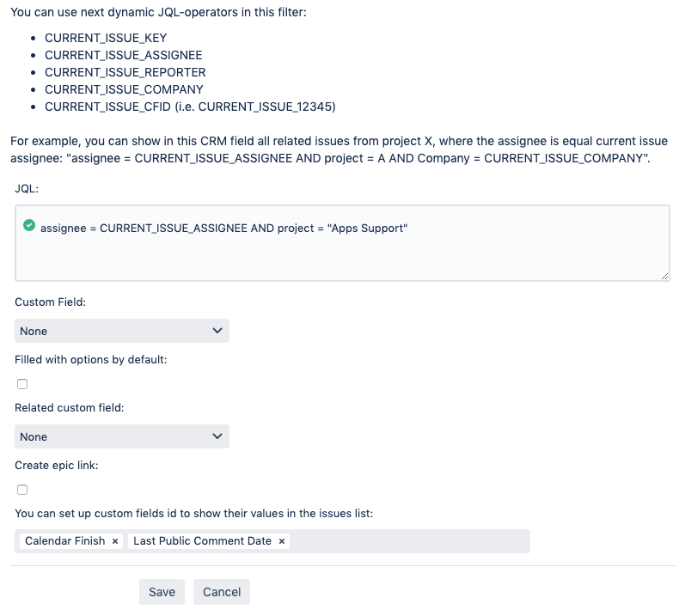Click the CURRENT_ISSUE_KEY list item text
This screenshot has height=616, width=679.
click(106, 39)
